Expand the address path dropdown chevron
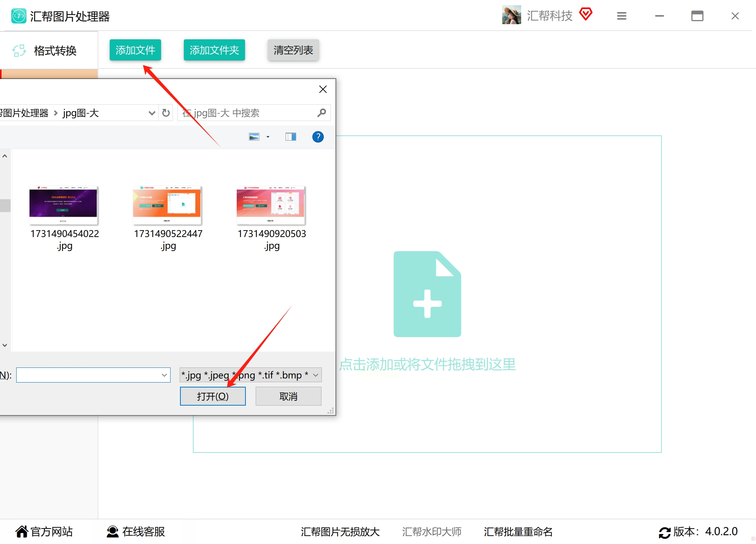This screenshot has width=756, height=544. tap(152, 113)
